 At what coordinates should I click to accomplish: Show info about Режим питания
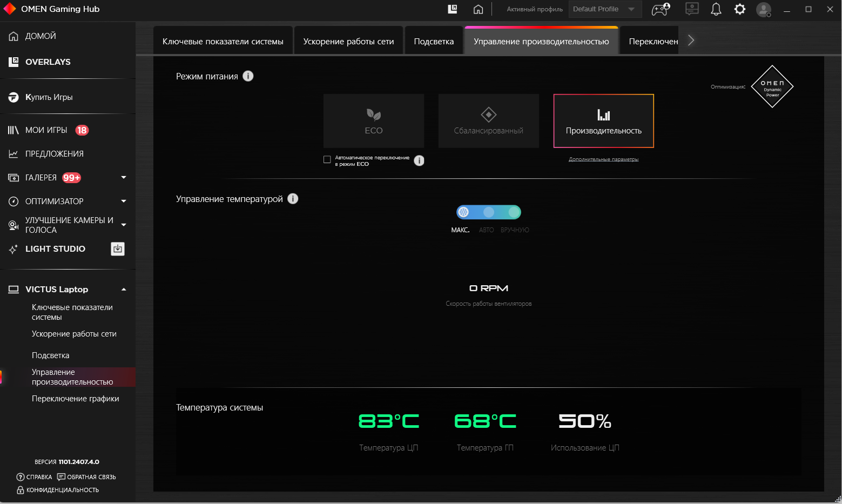point(248,76)
